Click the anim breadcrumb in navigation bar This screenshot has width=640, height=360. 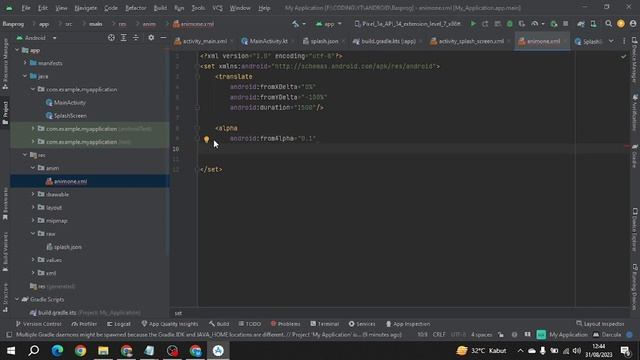[149, 24]
